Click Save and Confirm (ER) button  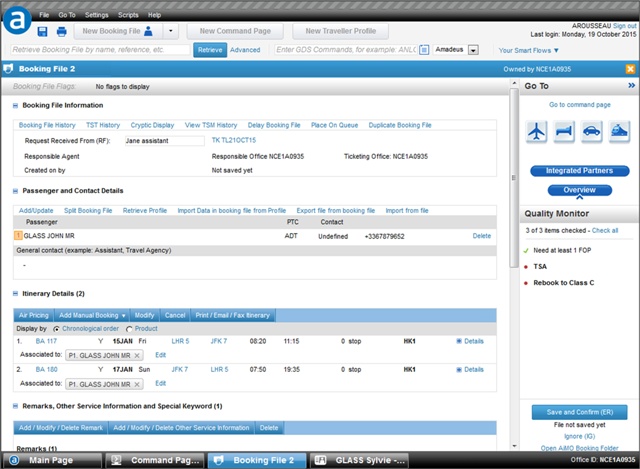[580, 412]
